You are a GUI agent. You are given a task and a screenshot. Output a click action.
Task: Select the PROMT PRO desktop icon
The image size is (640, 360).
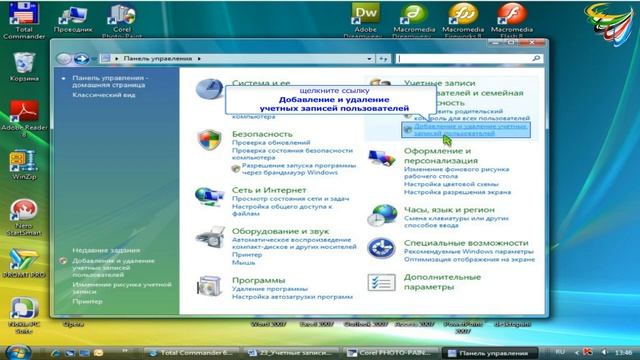[24, 264]
